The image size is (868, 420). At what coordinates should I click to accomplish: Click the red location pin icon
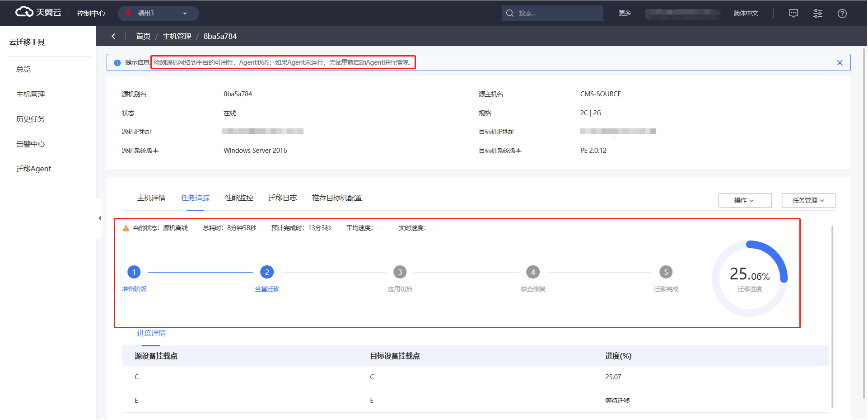pos(128,13)
